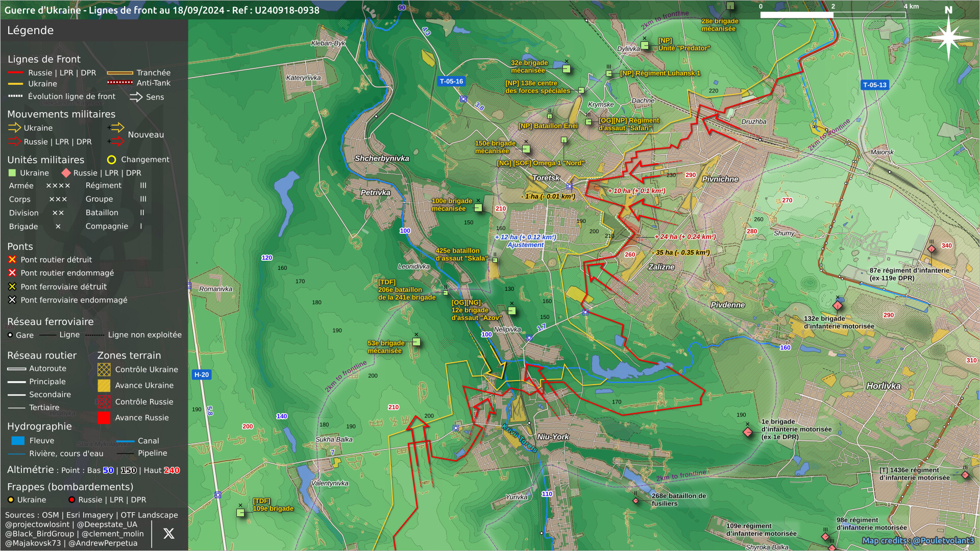Click the yellow Changement circle icon
The height and width of the screenshot is (551, 980).
(x=111, y=160)
